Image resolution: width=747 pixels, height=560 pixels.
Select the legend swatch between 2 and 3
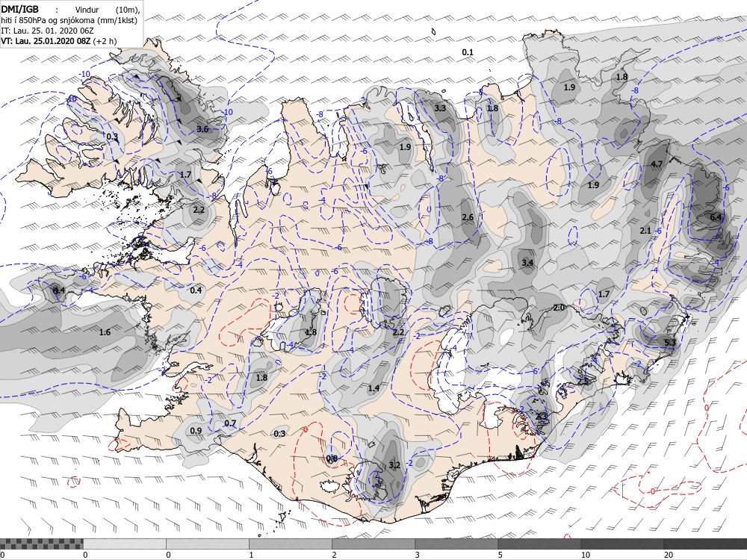click(x=373, y=544)
